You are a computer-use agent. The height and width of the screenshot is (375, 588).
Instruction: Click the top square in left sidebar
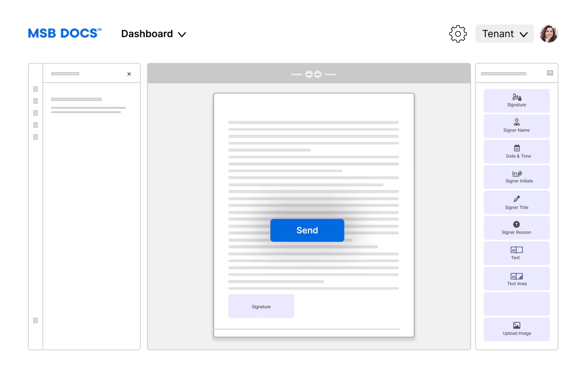coord(35,89)
